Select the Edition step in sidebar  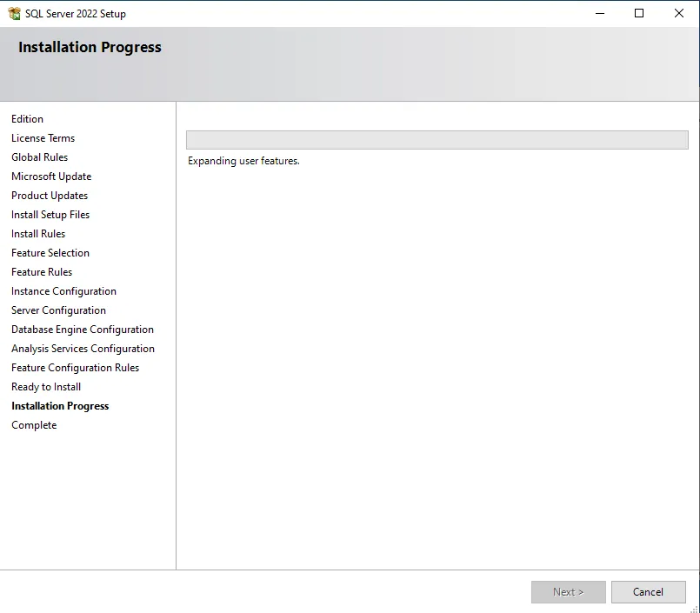(x=27, y=119)
